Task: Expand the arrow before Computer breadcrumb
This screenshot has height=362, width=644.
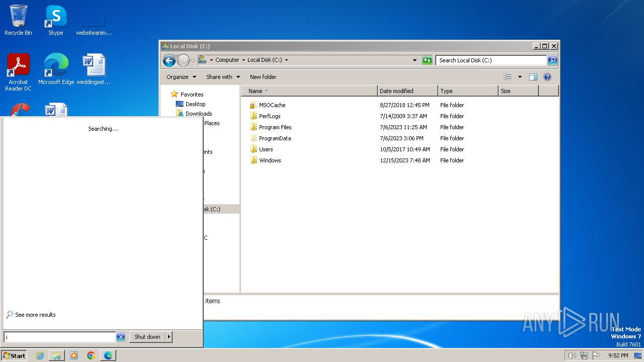Action: (211, 60)
